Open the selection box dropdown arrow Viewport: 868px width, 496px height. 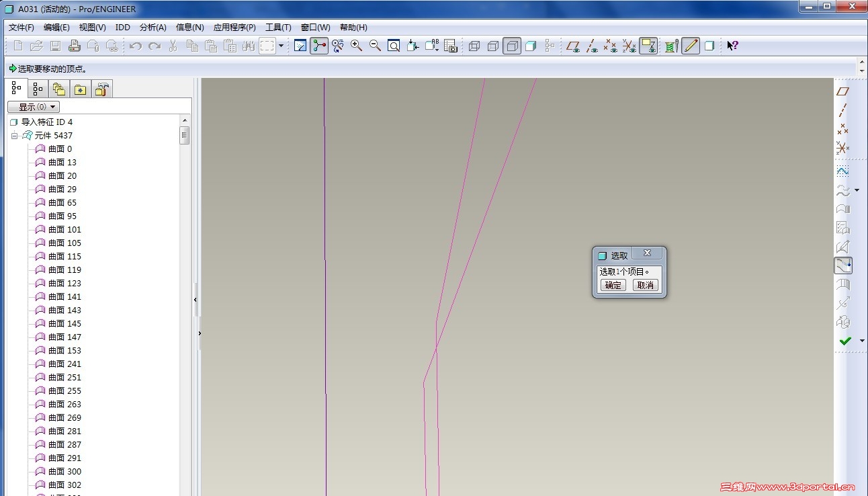(281, 46)
